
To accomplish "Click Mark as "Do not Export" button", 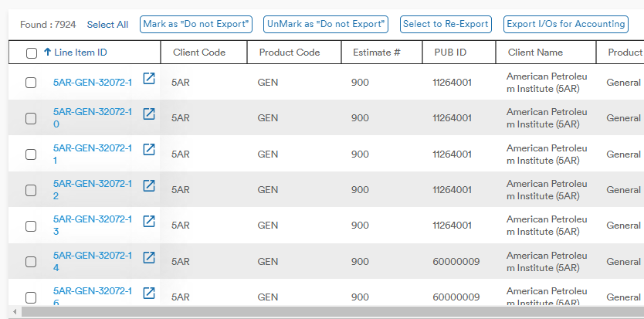I will (196, 24).
